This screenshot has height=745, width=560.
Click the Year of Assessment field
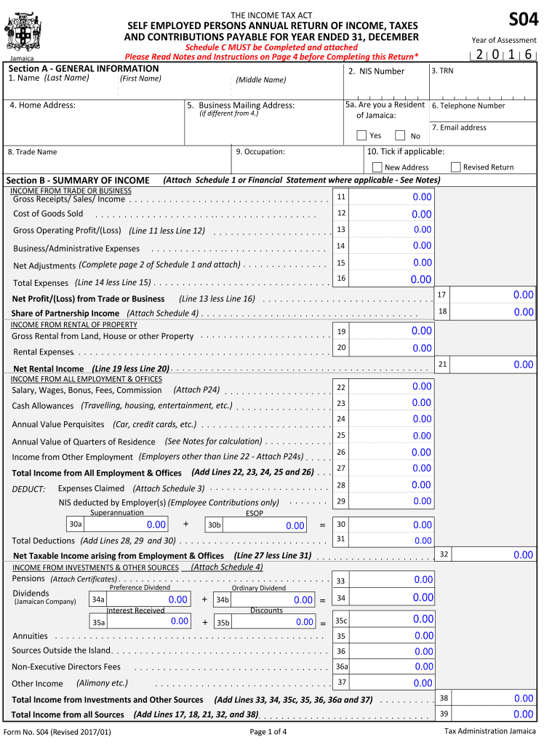click(503, 55)
